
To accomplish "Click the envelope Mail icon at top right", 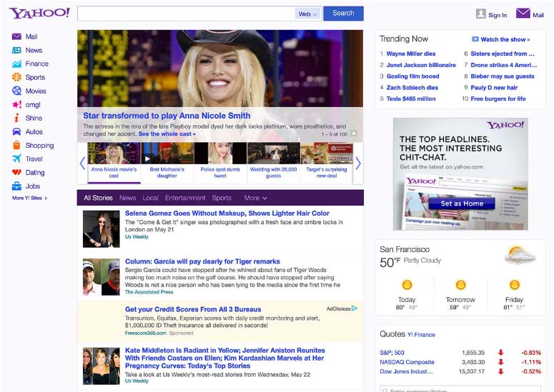I will tap(523, 14).
